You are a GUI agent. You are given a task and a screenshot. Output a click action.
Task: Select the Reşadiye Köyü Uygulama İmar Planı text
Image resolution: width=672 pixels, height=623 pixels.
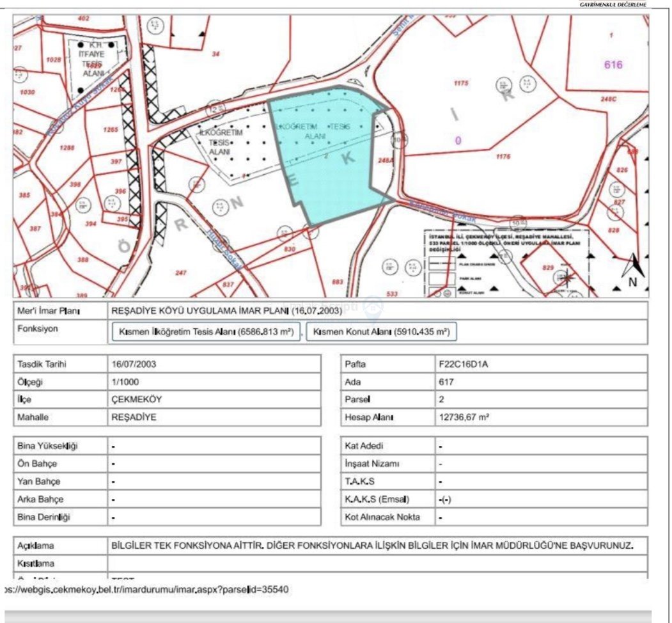(x=226, y=311)
